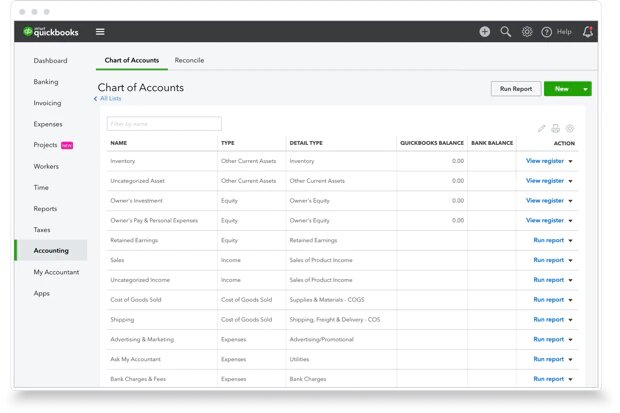The width and height of the screenshot is (620, 413).
Task: Open Projects in the sidebar
Action: [45, 145]
